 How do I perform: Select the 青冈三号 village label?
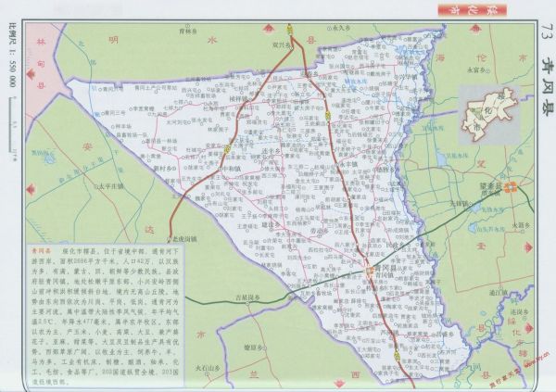click(115, 113)
